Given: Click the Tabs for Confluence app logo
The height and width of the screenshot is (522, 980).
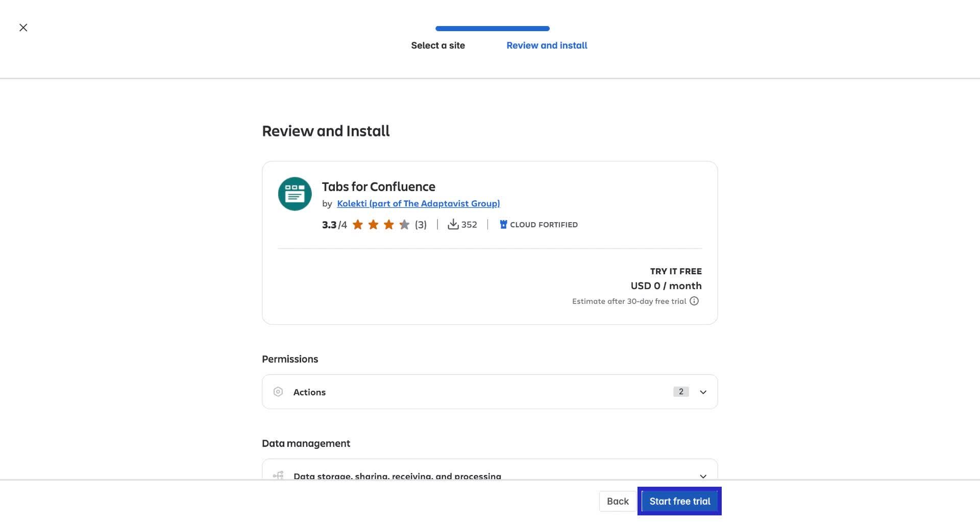Looking at the screenshot, I should pos(295,194).
